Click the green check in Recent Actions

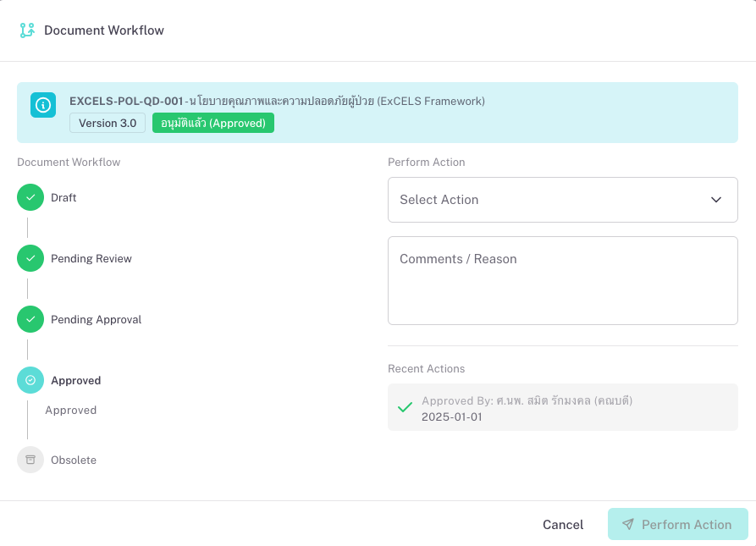406,407
